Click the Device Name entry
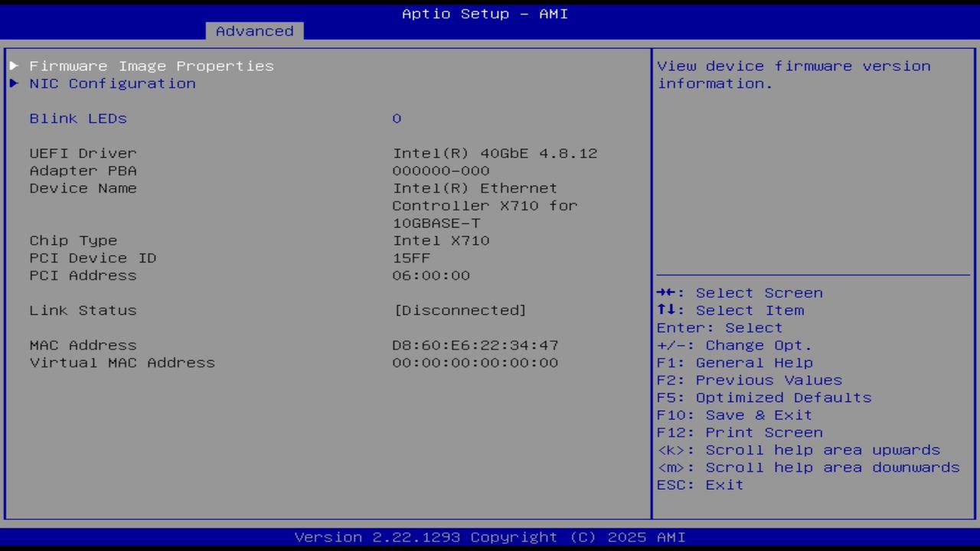 83,188
